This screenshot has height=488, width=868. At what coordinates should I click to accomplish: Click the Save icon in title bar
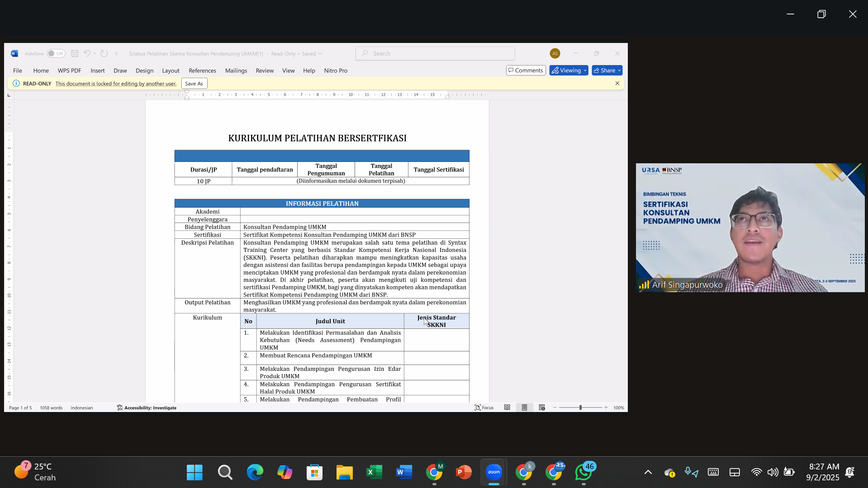(x=75, y=53)
